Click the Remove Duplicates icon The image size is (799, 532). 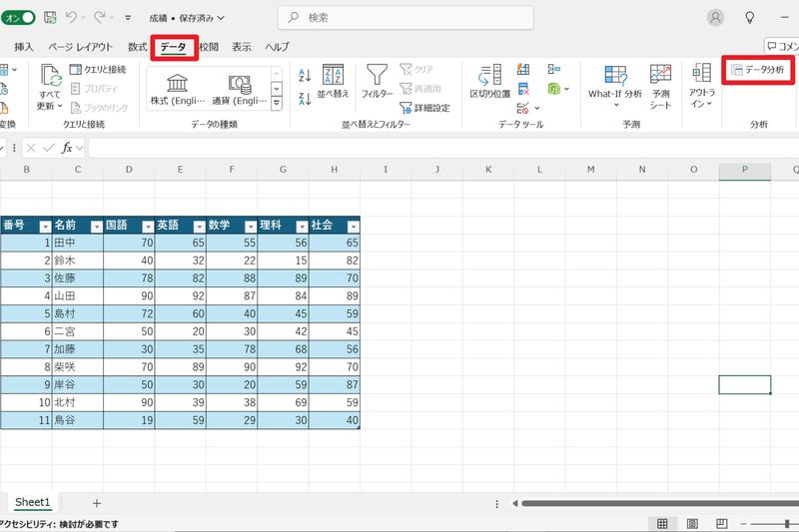[x=523, y=89]
